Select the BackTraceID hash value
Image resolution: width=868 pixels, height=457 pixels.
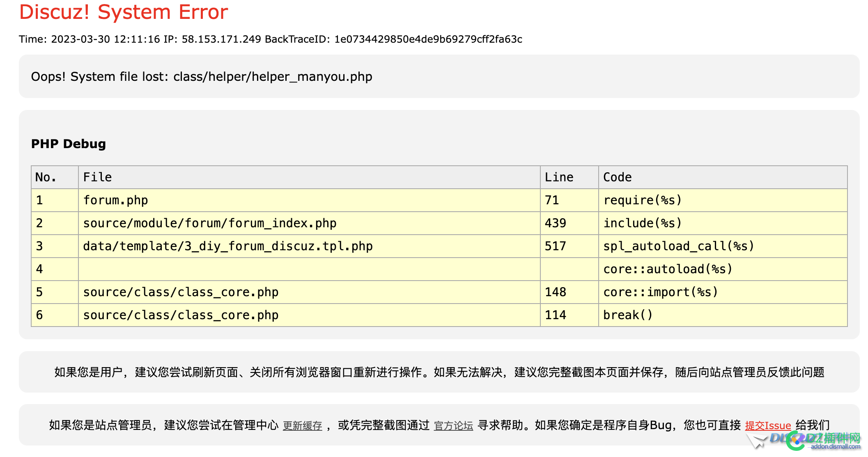428,39
